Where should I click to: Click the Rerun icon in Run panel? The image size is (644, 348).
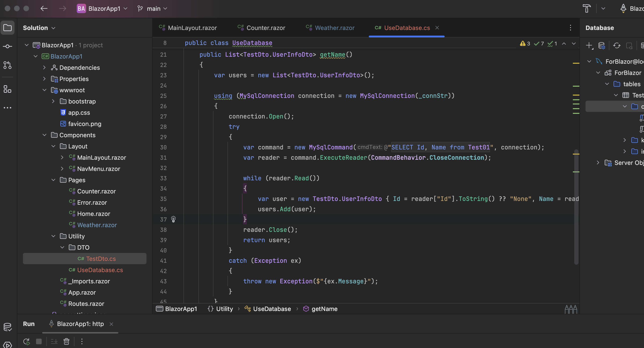click(x=26, y=341)
